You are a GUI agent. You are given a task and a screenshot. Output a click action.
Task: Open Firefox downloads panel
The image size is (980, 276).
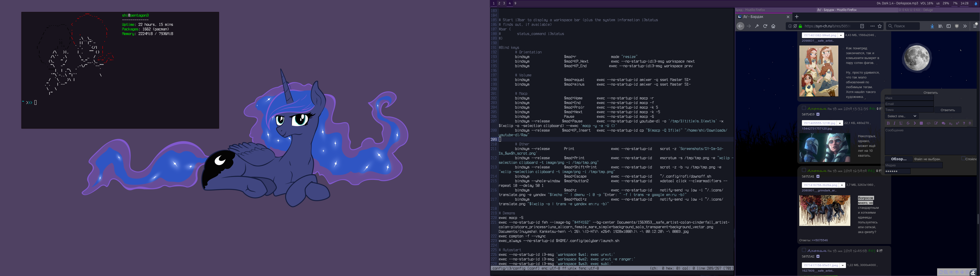[932, 26]
